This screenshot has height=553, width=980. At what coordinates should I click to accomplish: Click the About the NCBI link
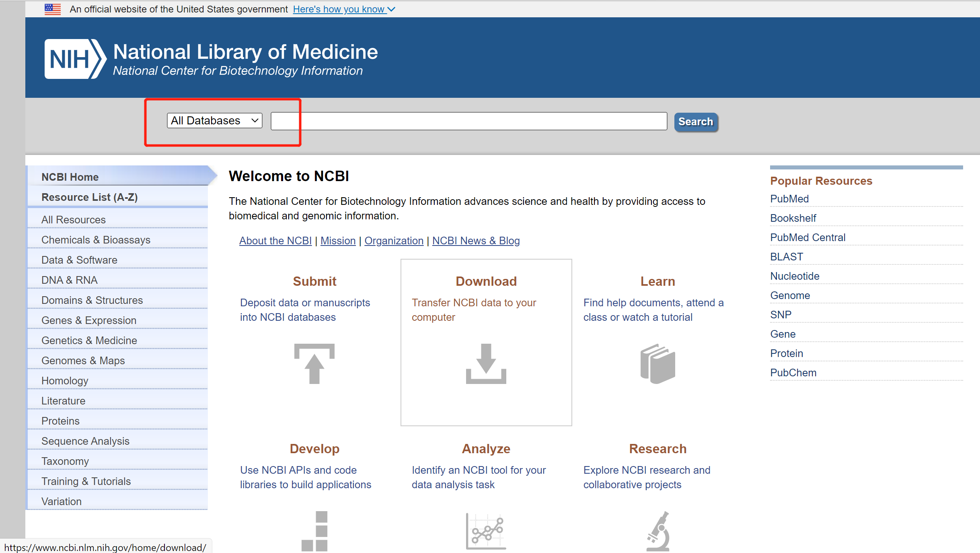coord(275,241)
